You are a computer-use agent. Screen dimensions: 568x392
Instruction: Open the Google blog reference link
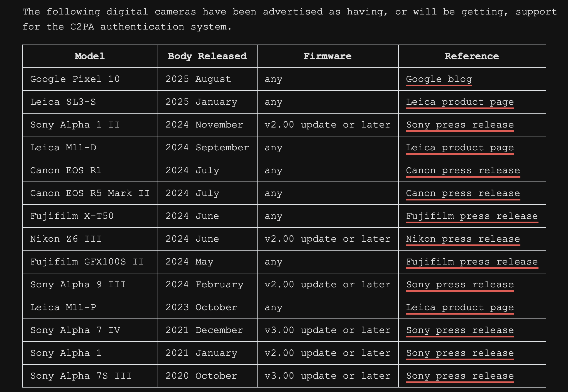coord(439,79)
